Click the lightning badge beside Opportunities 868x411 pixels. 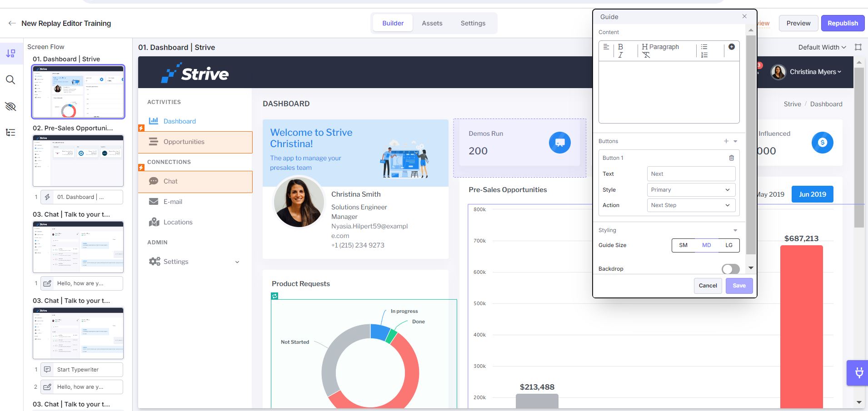(x=141, y=129)
